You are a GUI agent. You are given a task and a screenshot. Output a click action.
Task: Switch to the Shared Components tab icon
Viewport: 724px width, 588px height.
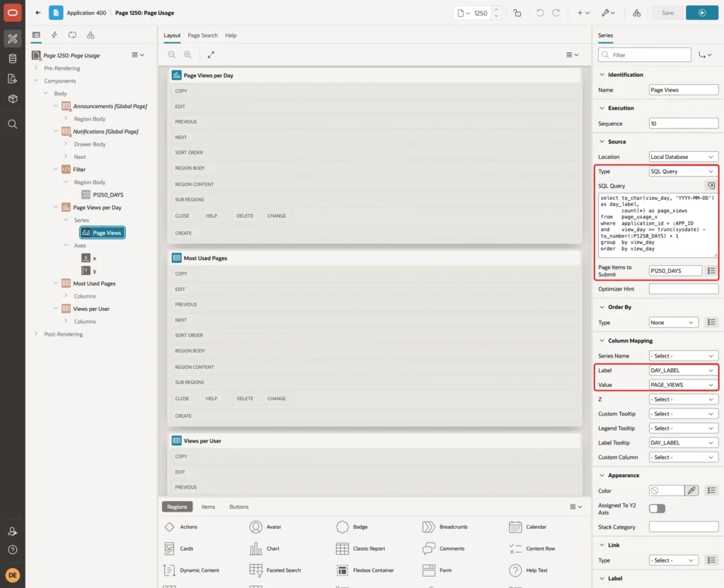coord(90,35)
